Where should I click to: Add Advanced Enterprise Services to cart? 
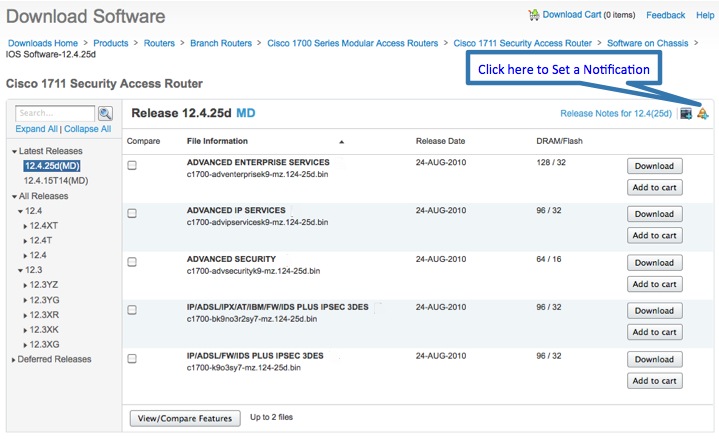[x=654, y=187]
